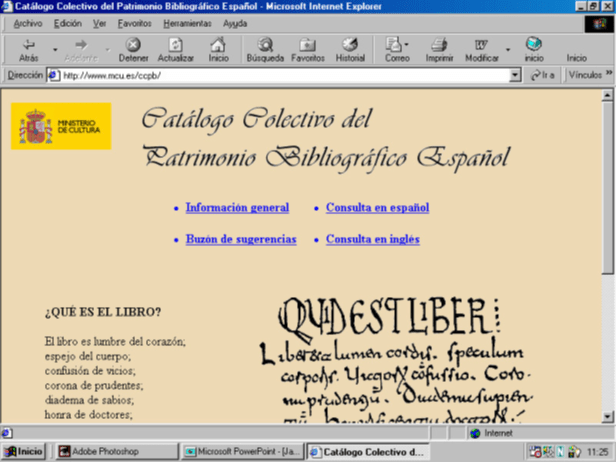Expand the address bar URL dropdown
The image size is (616, 462).
pyautogui.click(x=515, y=75)
